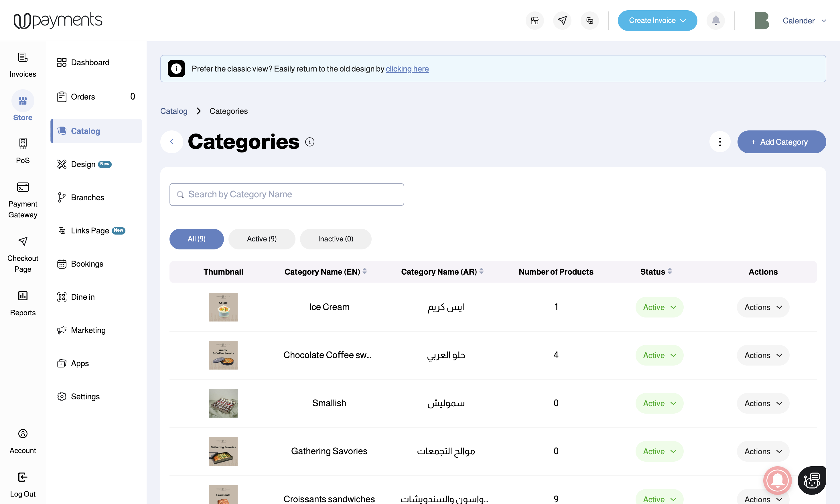Open Branches in the store menu
Image resolution: width=840 pixels, height=504 pixels.
[x=87, y=197]
